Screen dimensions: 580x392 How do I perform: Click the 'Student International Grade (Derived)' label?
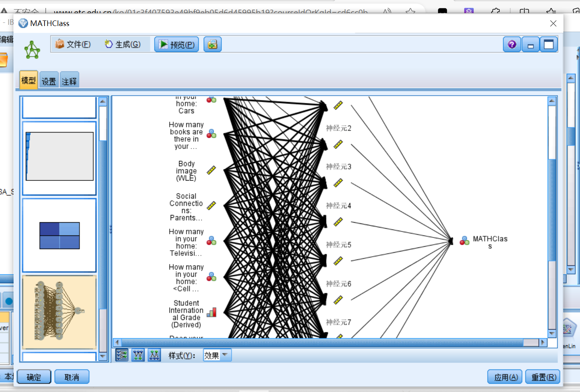coord(186,314)
